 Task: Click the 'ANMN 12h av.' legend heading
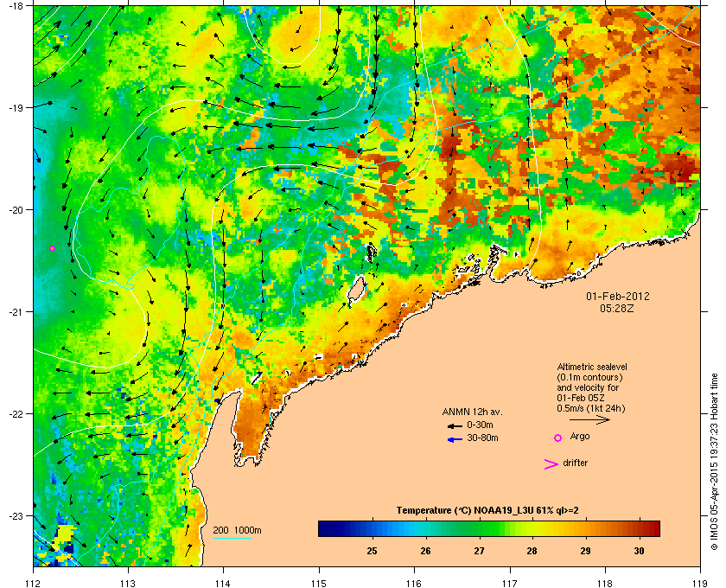[x=472, y=412]
